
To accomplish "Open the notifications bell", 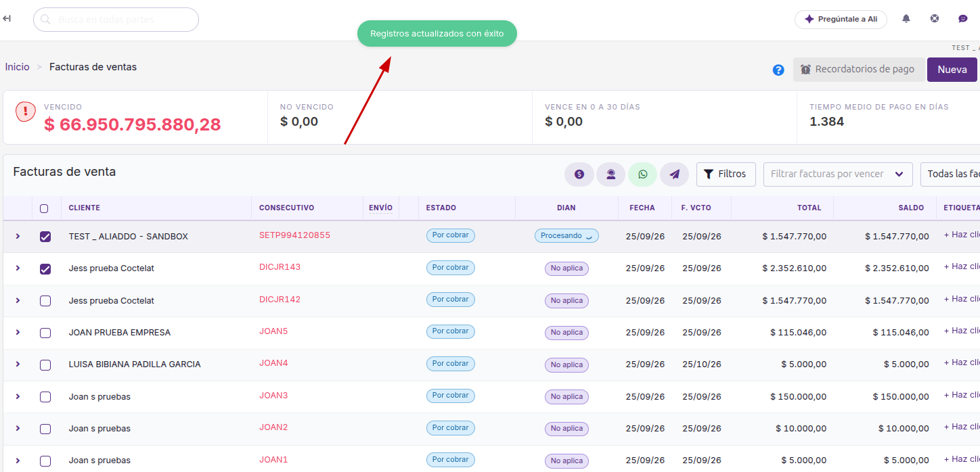I will pyautogui.click(x=906, y=19).
